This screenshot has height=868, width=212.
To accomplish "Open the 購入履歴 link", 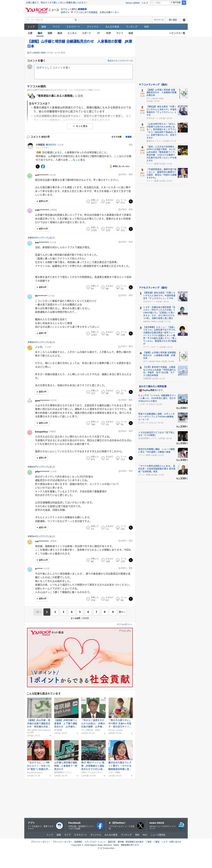I will click(173, 20).
